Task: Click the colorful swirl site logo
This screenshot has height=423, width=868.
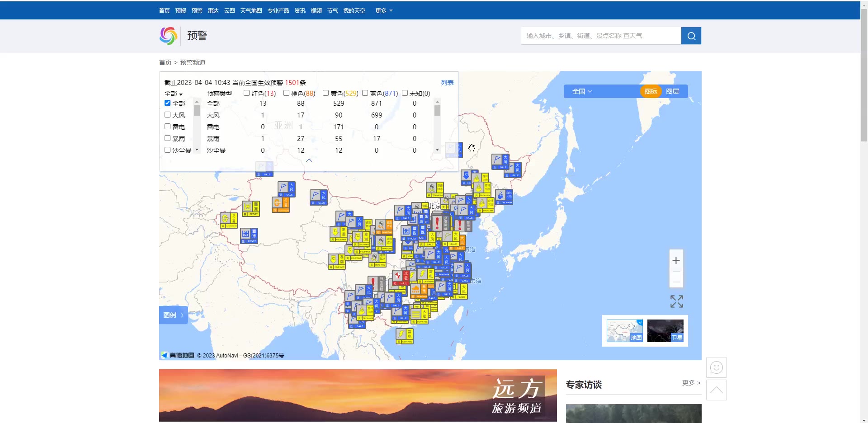Action: (168, 36)
